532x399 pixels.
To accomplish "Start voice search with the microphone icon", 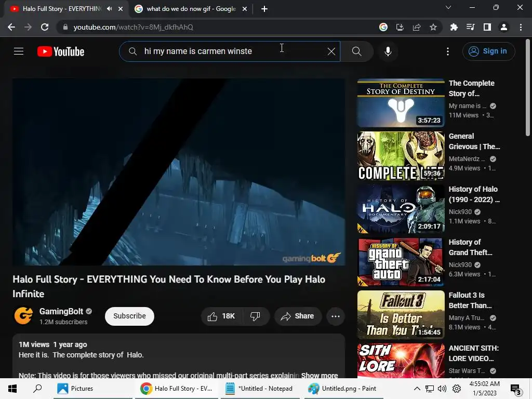I will 388,51.
